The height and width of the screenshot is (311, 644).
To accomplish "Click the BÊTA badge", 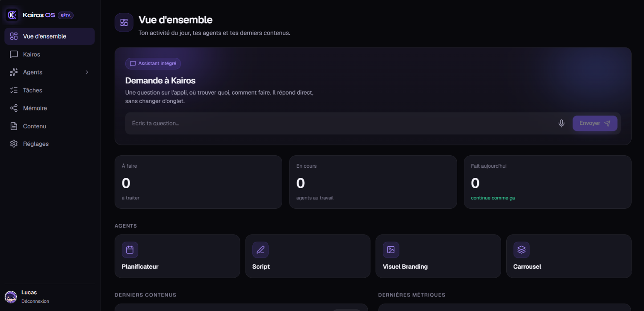I will [66, 15].
